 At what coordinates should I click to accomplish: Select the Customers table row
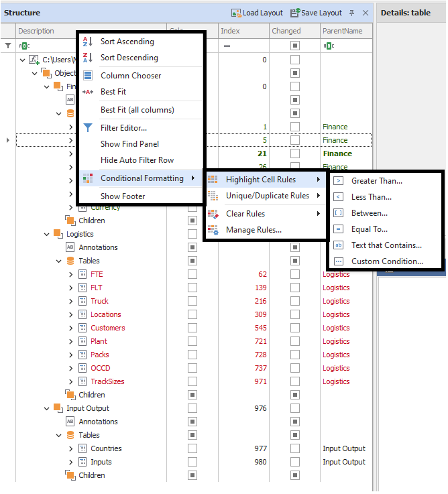[107, 328]
